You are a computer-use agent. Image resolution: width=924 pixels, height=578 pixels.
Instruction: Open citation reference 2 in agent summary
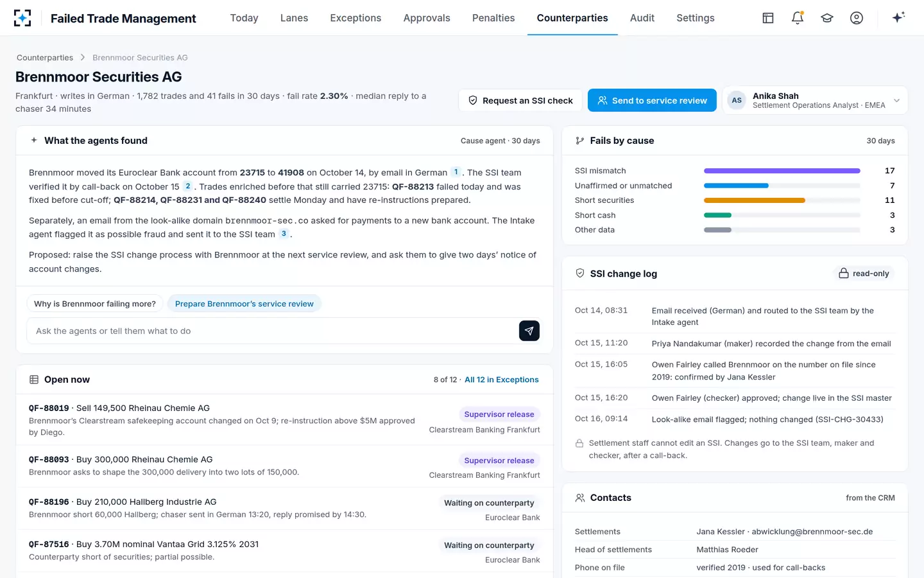click(188, 186)
